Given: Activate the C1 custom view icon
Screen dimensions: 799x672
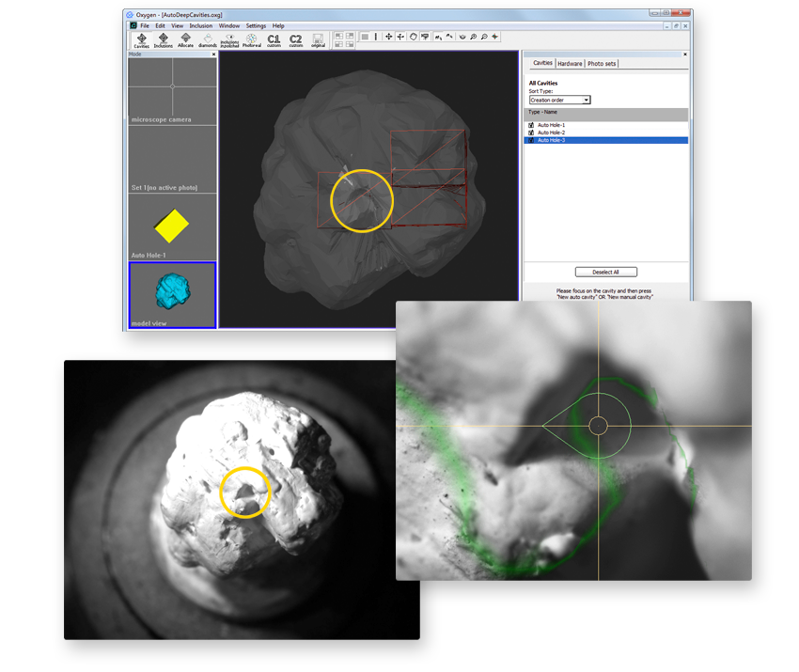Looking at the screenshot, I should tap(274, 39).
